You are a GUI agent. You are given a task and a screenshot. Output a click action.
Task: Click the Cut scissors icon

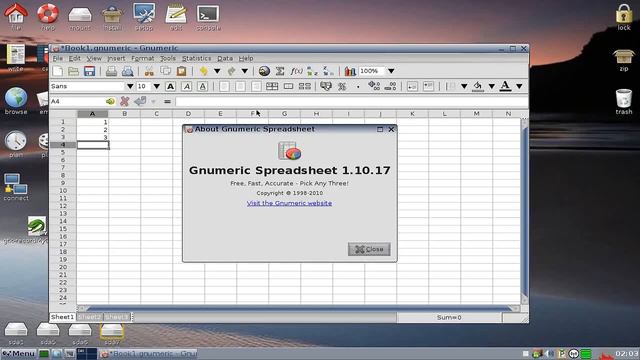click(149, 71)
